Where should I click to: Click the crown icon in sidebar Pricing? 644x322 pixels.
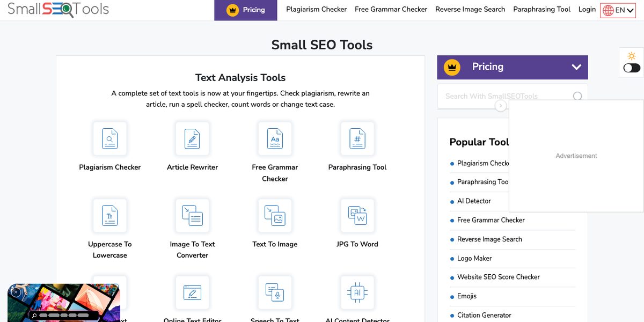453,67
